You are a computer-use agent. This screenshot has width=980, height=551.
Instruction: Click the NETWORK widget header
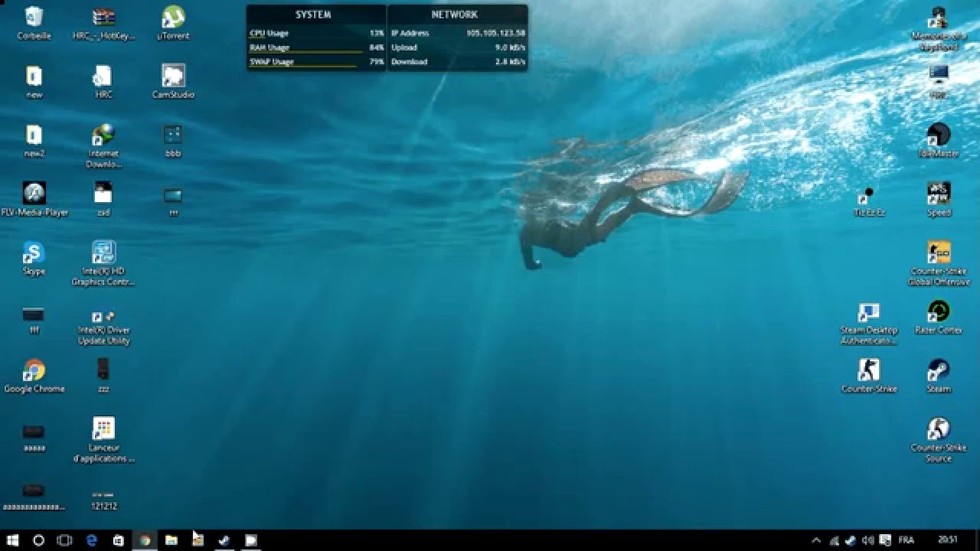[x=454, y=15]
